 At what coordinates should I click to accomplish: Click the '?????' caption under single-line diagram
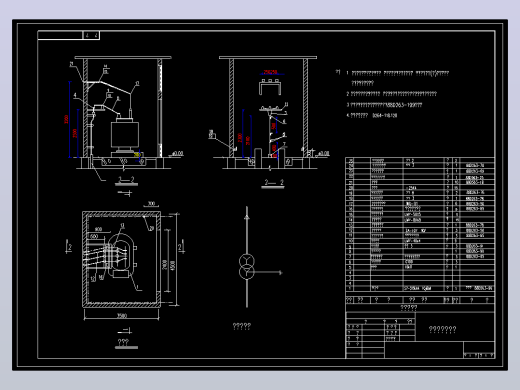[242, 326]
